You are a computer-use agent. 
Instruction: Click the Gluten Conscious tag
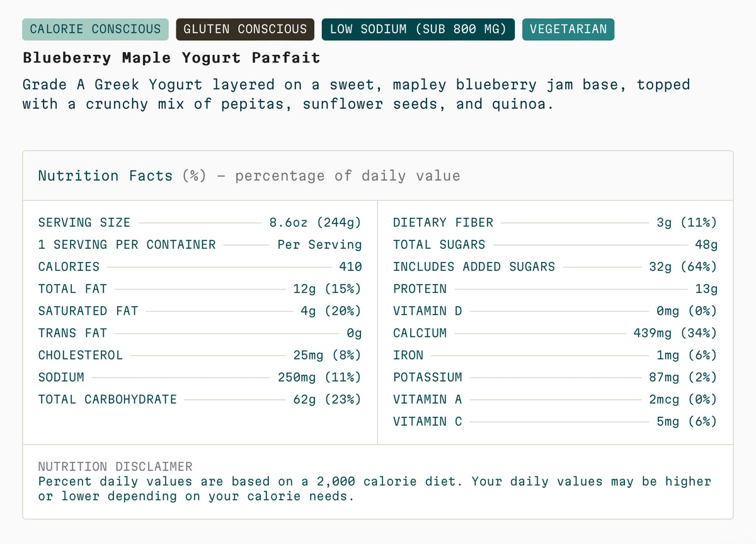(x=245, y=29)
